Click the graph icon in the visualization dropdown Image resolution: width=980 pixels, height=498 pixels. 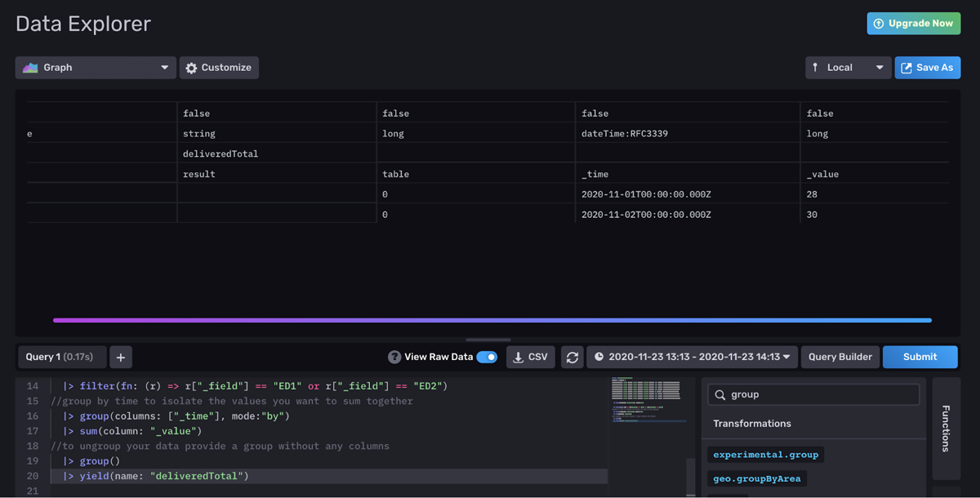click(x=30, y=68)
